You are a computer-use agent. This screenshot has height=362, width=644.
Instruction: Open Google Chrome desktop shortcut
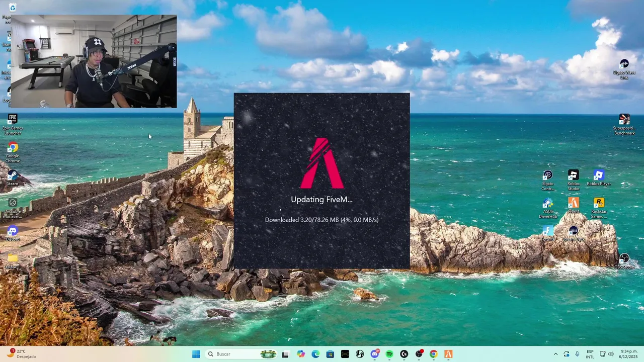click(x=13, y=152)
